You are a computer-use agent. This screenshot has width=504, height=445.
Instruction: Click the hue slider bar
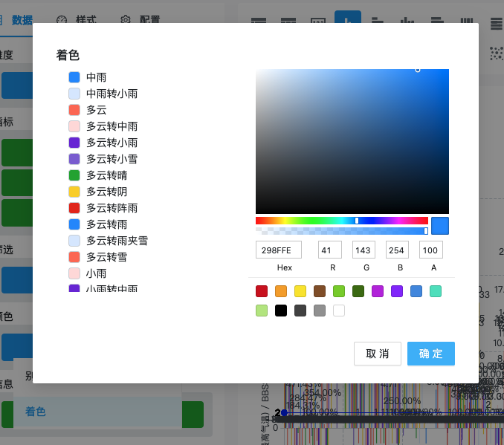click(342, 221)
